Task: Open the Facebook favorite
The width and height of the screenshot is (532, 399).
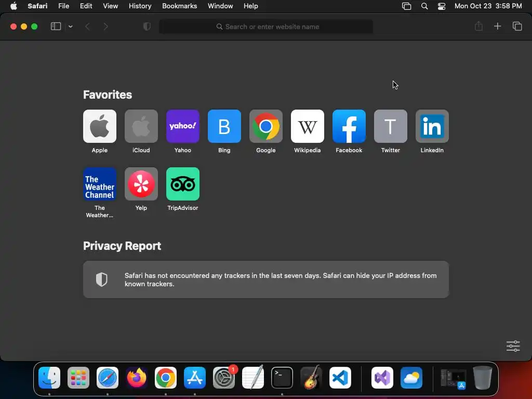Action: pos(349,126)
